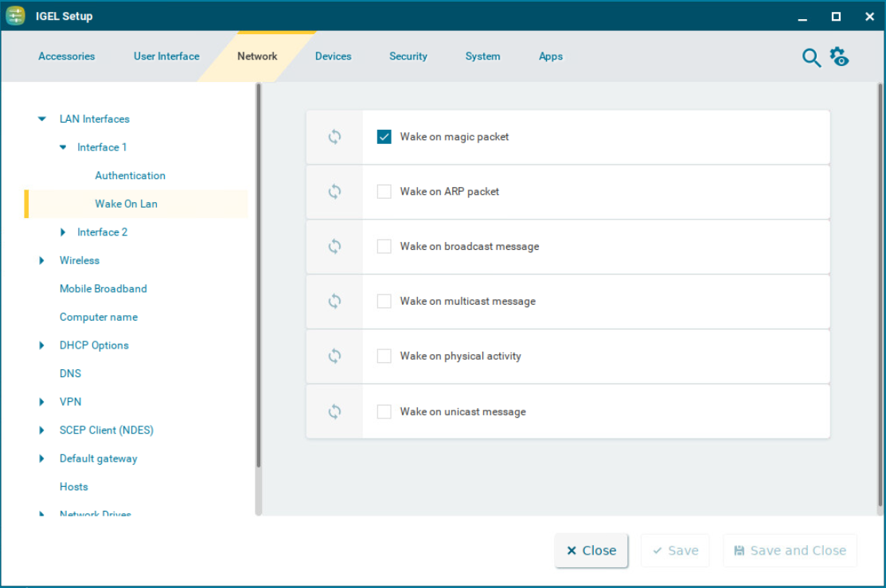
Task: Reset icon beside Wake on magic packet
Action: [334, 137]
